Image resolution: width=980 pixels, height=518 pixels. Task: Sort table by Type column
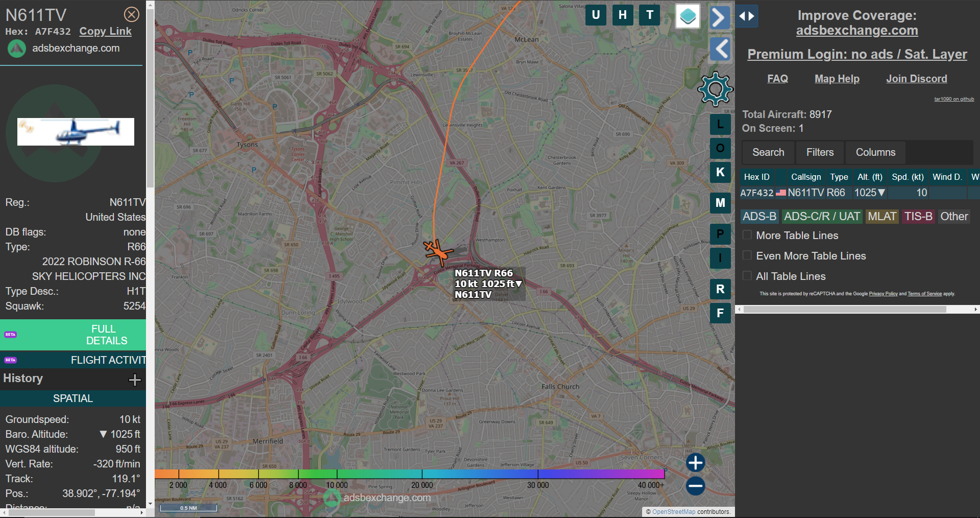pyautogui.click(x=839, y=177)
